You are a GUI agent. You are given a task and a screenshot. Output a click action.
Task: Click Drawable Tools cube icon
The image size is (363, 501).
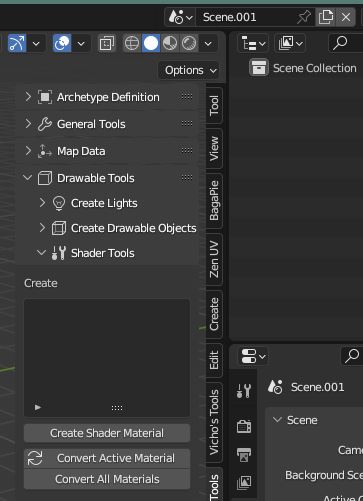(x=45, y=178)
